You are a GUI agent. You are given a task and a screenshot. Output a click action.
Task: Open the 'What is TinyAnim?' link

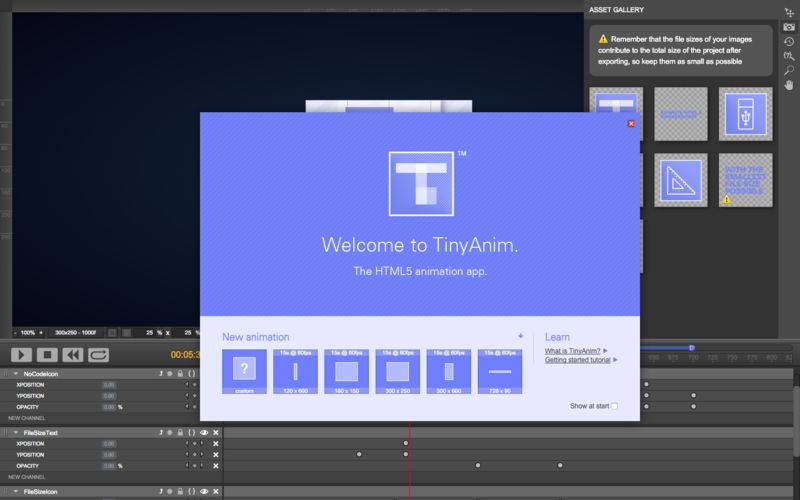click(572, 351)
